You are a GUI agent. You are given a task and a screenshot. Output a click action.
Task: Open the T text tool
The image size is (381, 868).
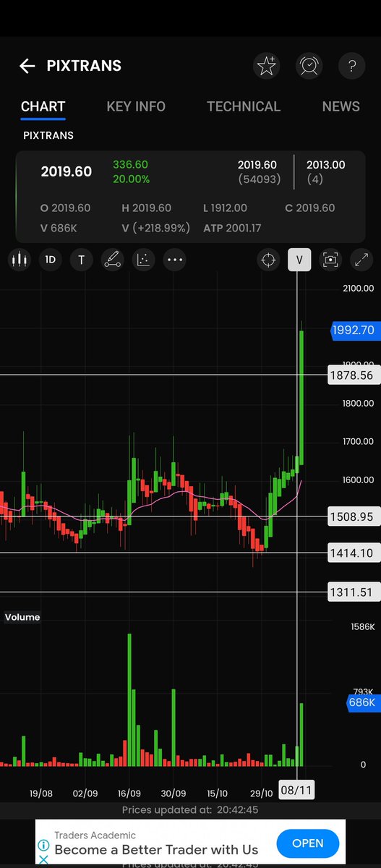click(x=82, y=260)
